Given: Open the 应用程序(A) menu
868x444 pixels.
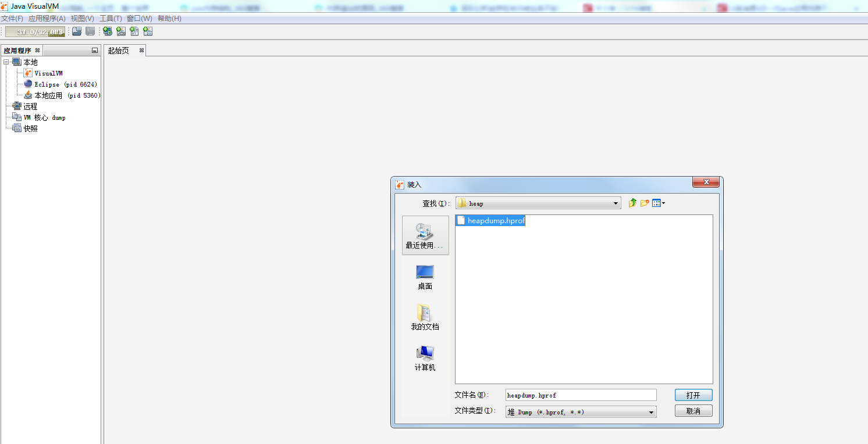Looking at the screenshot, I should point(47,19).
